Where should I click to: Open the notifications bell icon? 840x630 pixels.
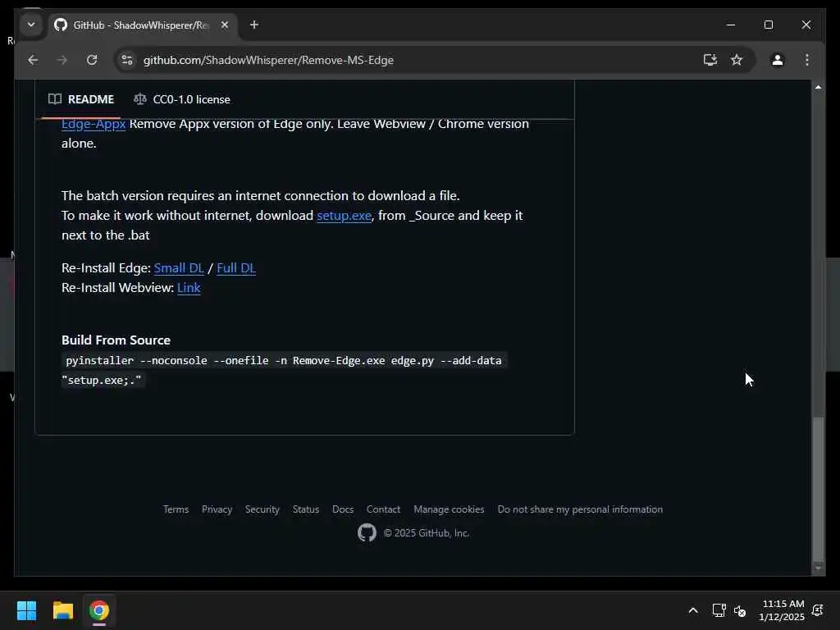click(x=818, y=610)
